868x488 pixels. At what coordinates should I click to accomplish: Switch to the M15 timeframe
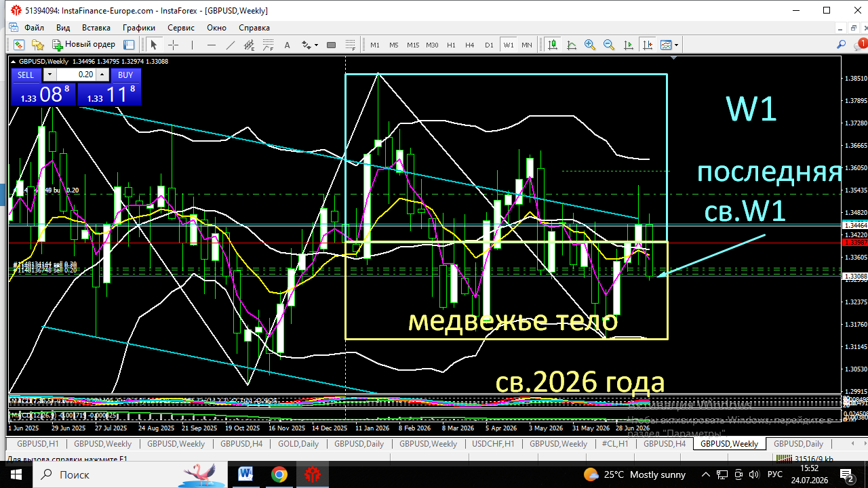pyautogui.click(x=413, y=45)
